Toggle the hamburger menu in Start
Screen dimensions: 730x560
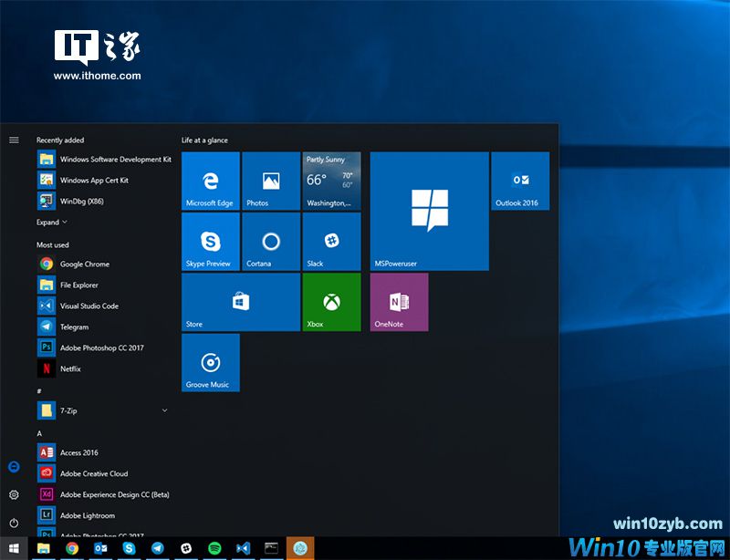pos(14,140)
